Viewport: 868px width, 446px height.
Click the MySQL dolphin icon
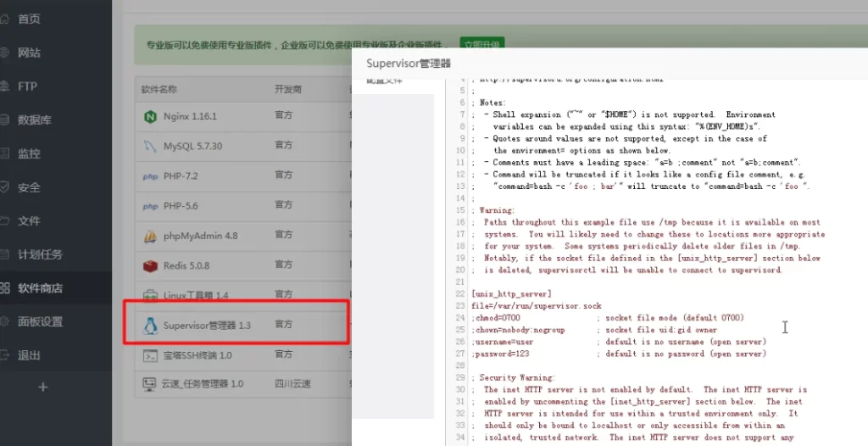(x=150, y=147)
